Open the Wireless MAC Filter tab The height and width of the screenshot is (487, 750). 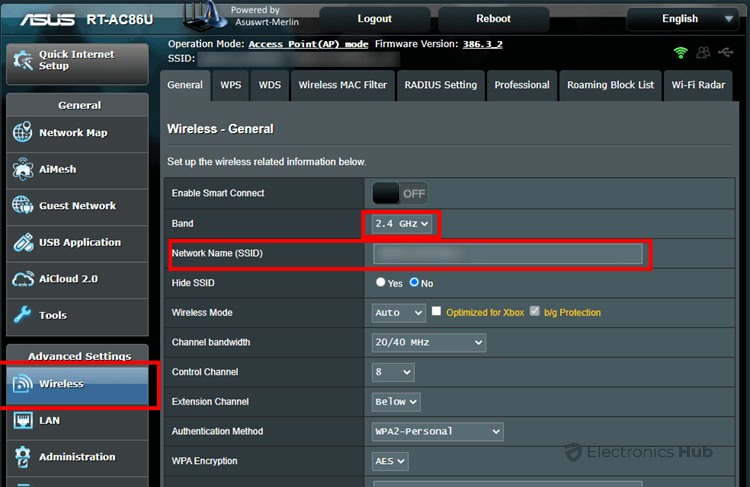[342, 85]
